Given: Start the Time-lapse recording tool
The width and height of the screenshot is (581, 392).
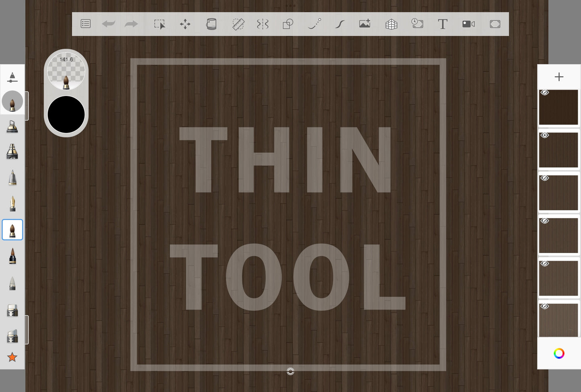Looking at the screenshot, I should pyautogui.click(x=417, y=24).
